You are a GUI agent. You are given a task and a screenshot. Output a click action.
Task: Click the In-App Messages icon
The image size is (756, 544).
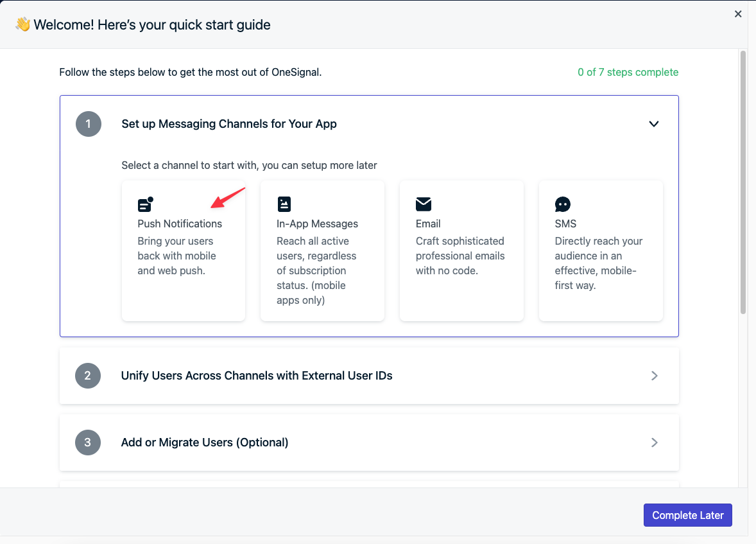pos(284,204)
